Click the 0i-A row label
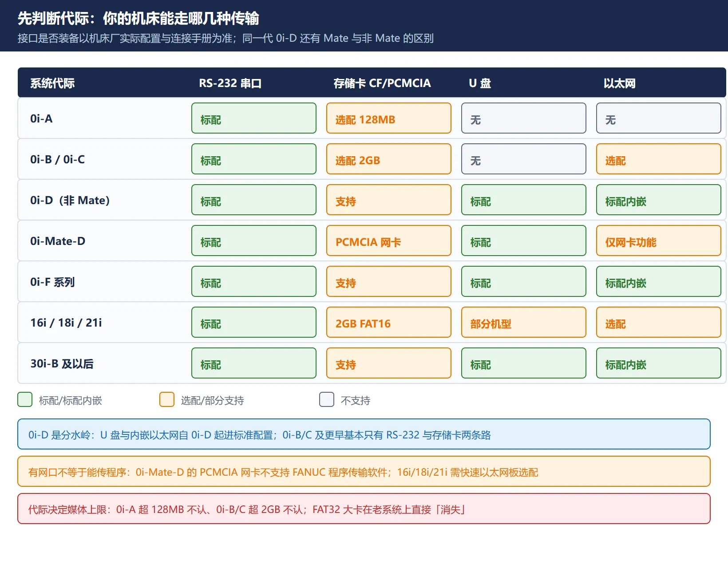 (x=41, y=118)
